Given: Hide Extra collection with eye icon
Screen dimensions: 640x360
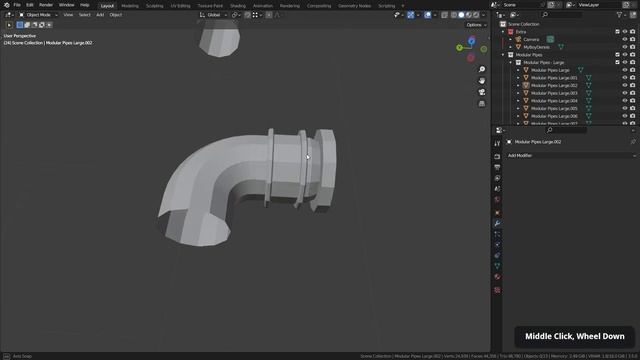Looking at the screenshot, I should [x=624, y=31].
